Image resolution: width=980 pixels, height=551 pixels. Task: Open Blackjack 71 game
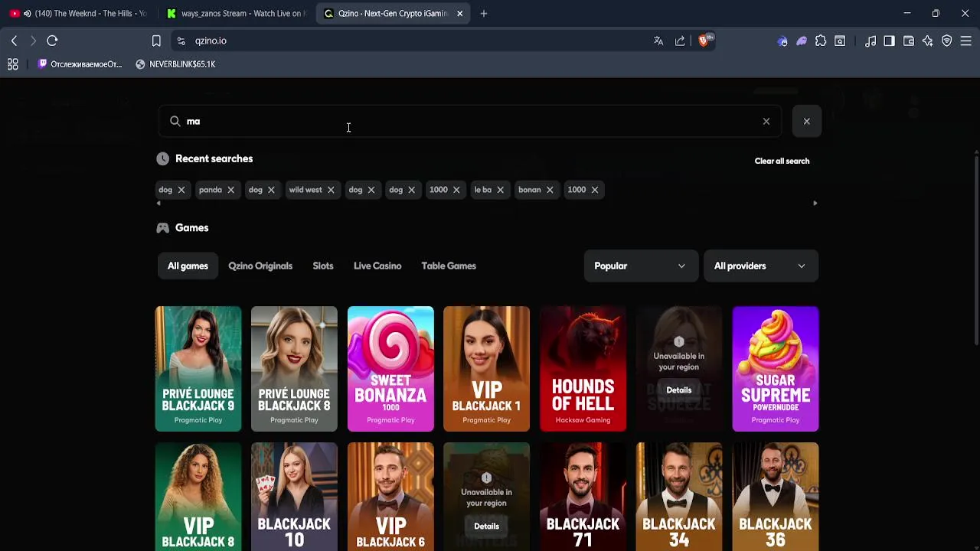point(583,497)
